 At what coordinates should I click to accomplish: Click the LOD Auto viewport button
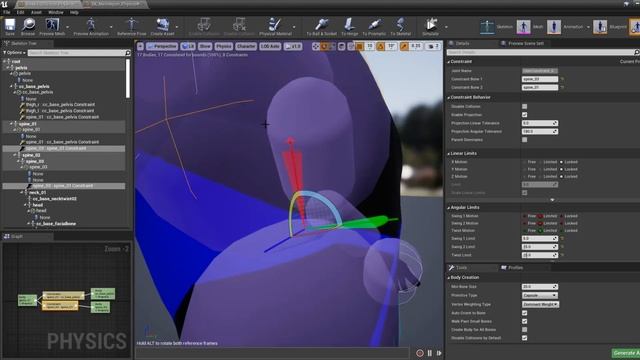270,47
